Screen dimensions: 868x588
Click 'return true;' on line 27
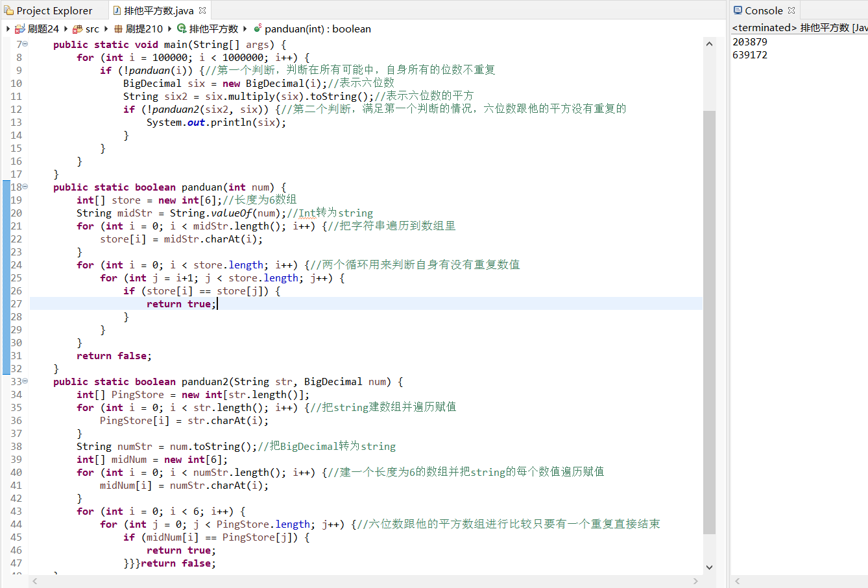tap(181, 303)
